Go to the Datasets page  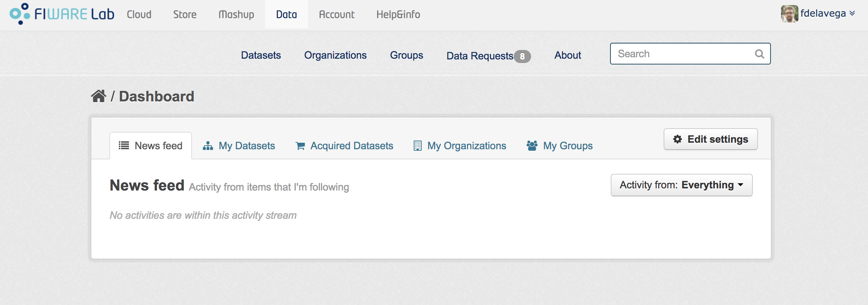point(261,55)
